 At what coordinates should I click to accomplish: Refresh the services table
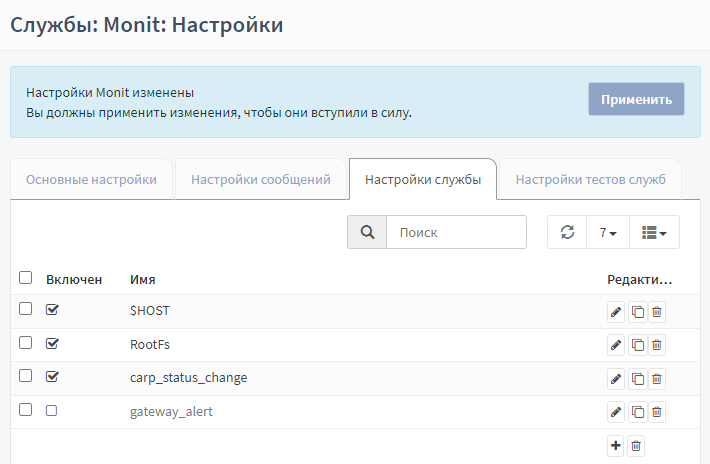click(567, 232)
